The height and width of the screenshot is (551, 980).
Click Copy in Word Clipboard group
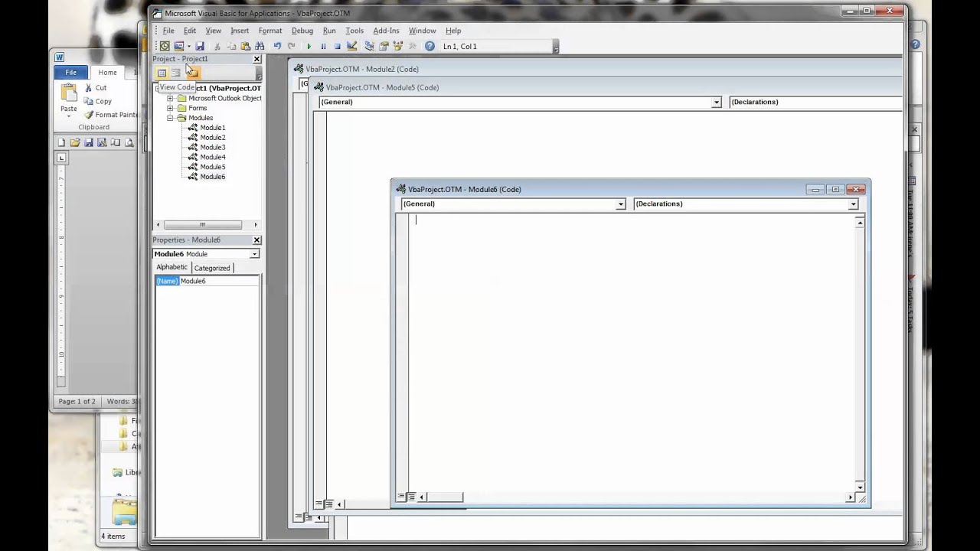pos(97,101)
